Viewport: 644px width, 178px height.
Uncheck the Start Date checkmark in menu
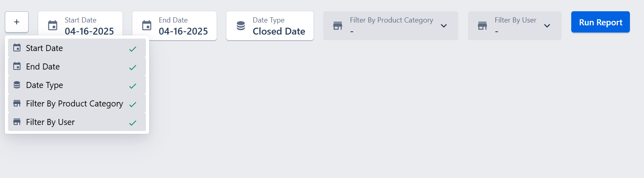(x=133, y=49)
